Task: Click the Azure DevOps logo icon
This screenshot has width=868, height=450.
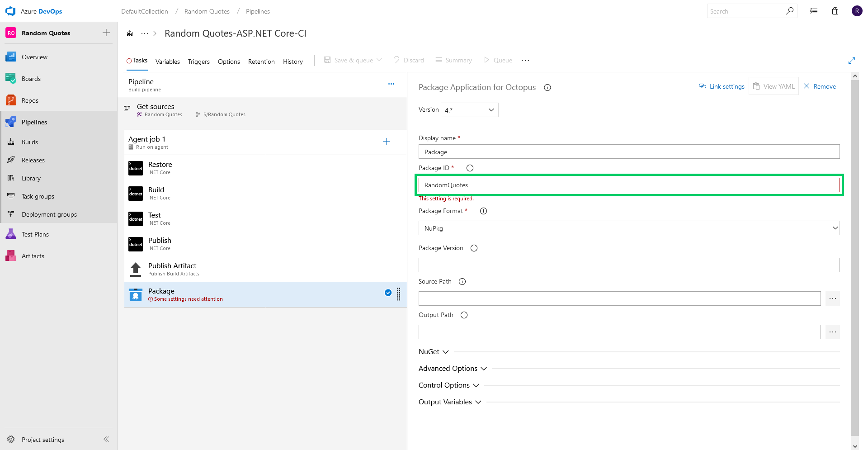Action: click(10, 11)
